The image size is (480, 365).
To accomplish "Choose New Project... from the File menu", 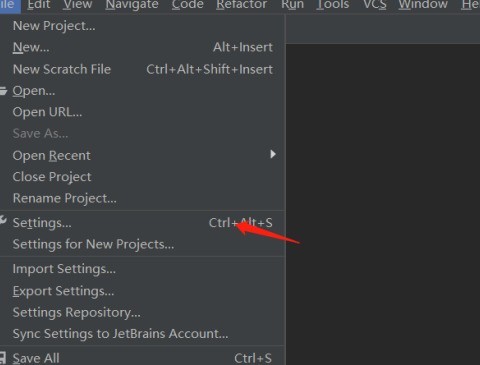I will coord(143,26).
